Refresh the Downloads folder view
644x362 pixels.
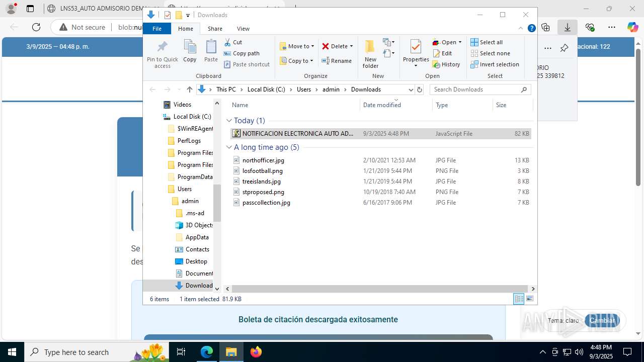420,89
